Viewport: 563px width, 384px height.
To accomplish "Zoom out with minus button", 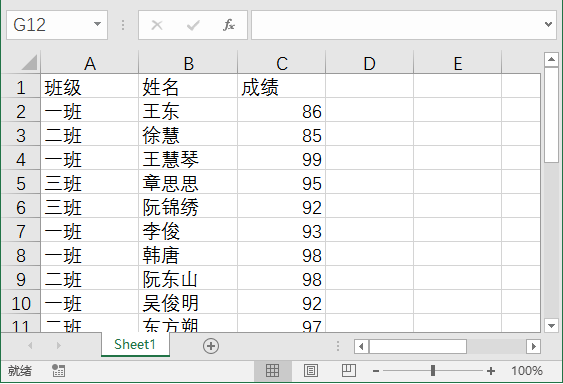I will click(x=376, y=371).
